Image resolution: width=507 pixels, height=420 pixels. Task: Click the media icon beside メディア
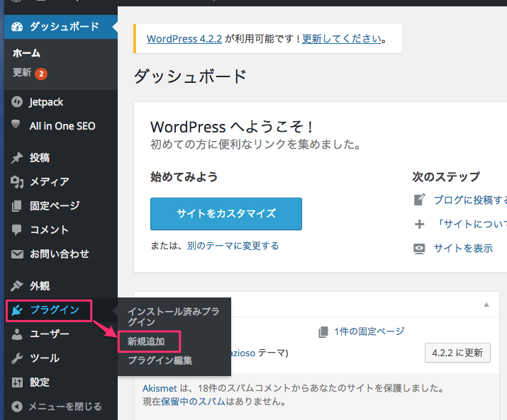pos(17,182)
